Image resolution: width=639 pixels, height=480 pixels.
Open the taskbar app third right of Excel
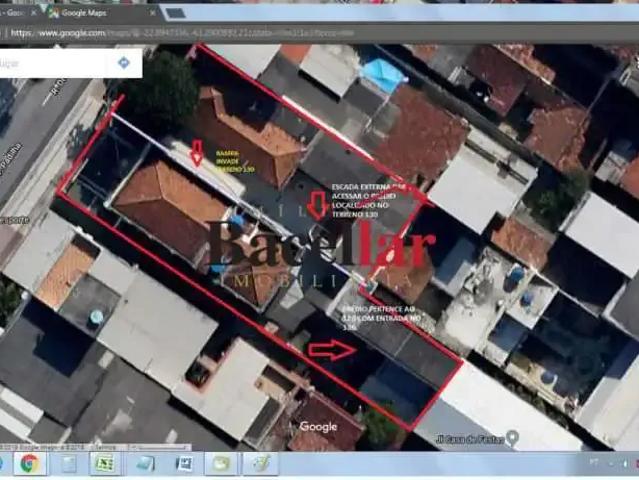(x=220, y=464)
